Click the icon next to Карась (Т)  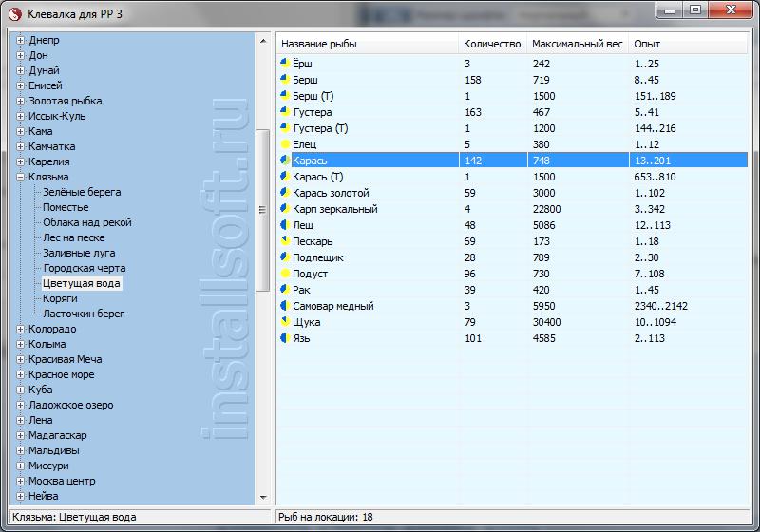(284, 177)
